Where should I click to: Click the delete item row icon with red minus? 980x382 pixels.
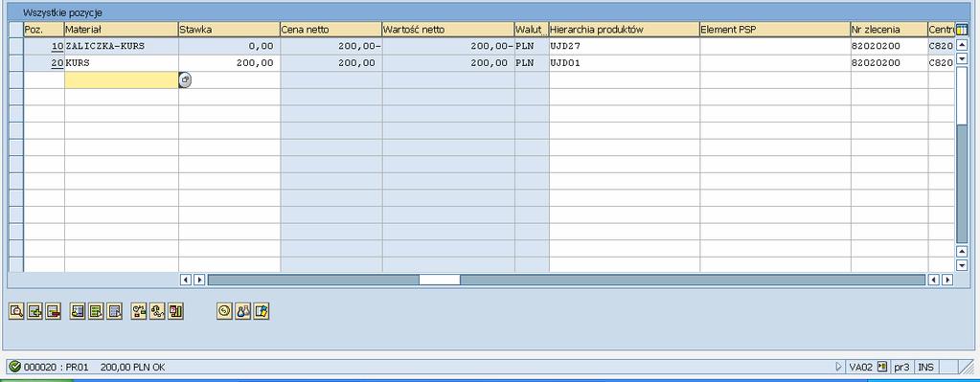tap(53, 311)
